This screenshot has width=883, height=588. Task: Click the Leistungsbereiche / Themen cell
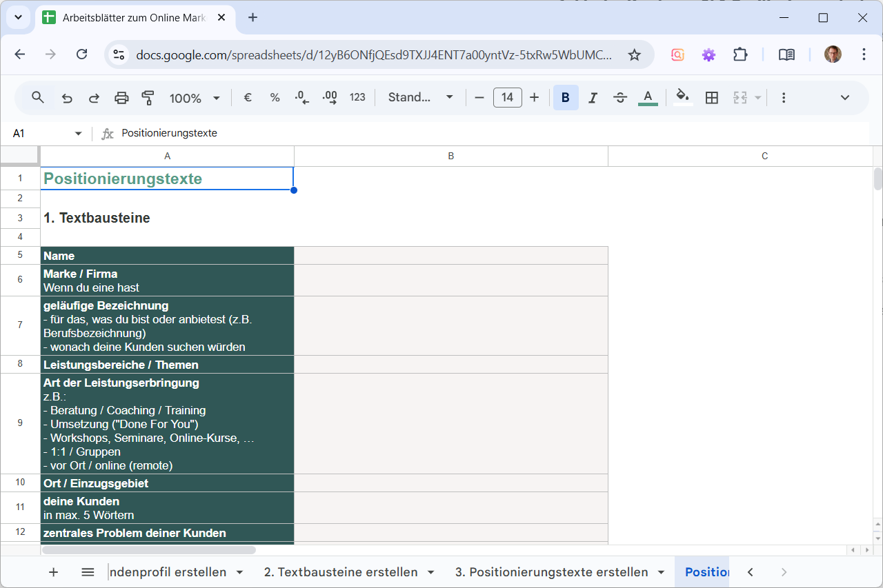[x=168, y=365]
